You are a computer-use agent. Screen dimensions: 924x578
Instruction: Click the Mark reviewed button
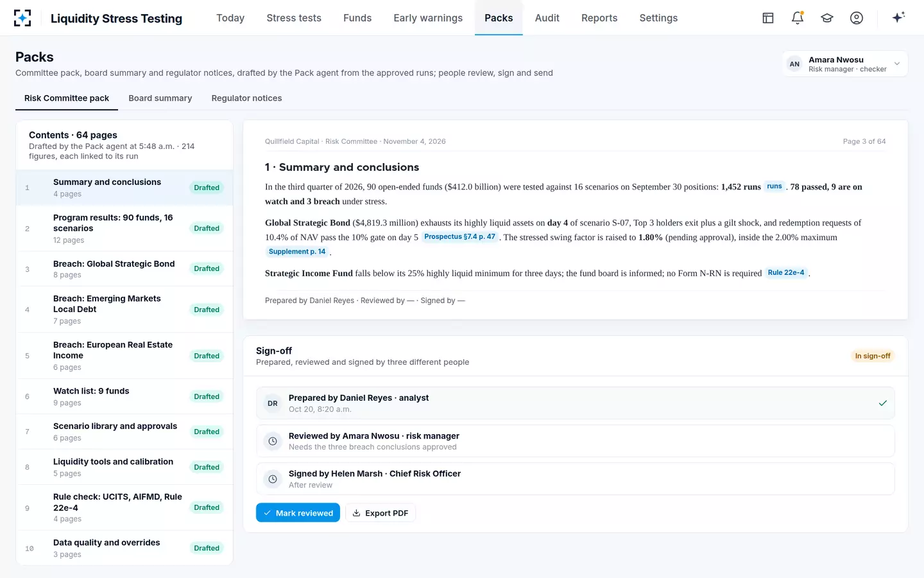(298, 513)
